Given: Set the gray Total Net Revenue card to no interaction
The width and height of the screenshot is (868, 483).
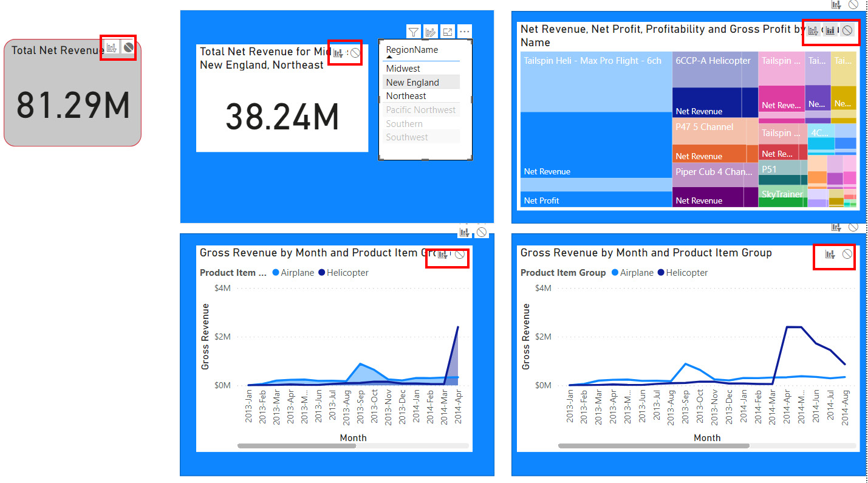Looking at the screenshot, I should [128, 47].
